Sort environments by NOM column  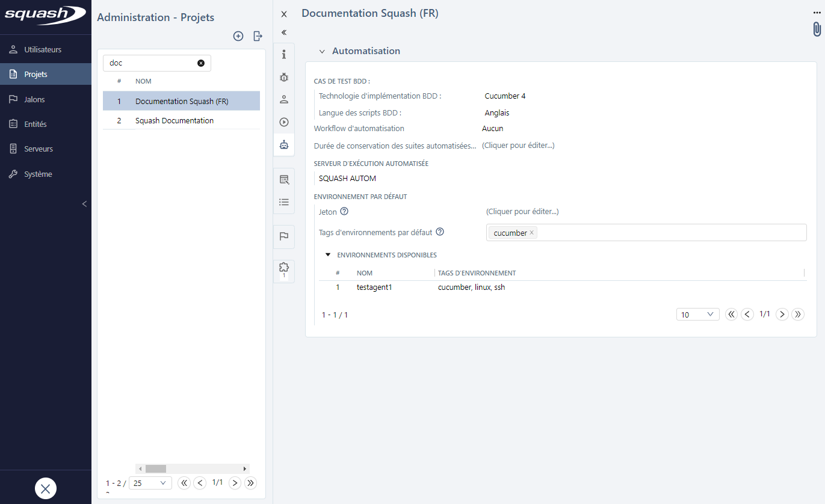365,273
